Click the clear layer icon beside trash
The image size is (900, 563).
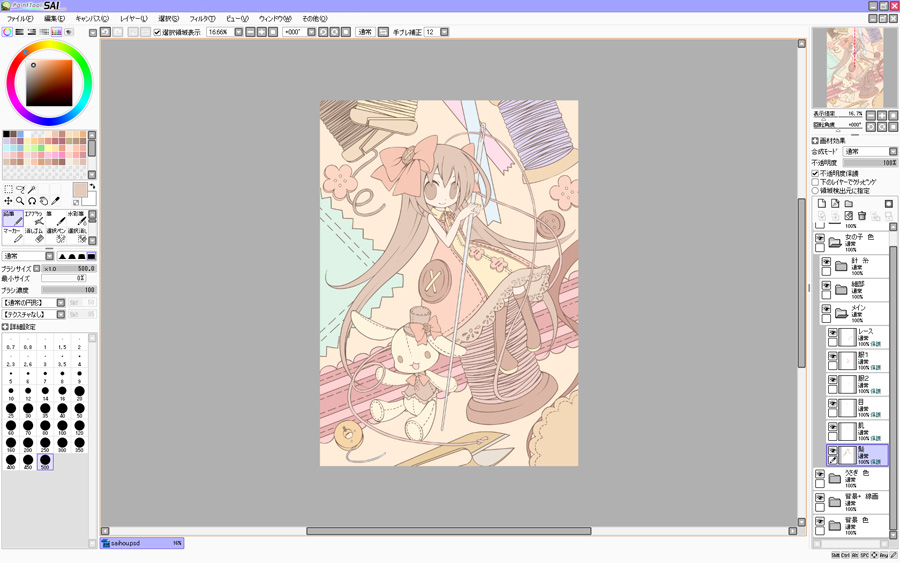coord(848,216)
